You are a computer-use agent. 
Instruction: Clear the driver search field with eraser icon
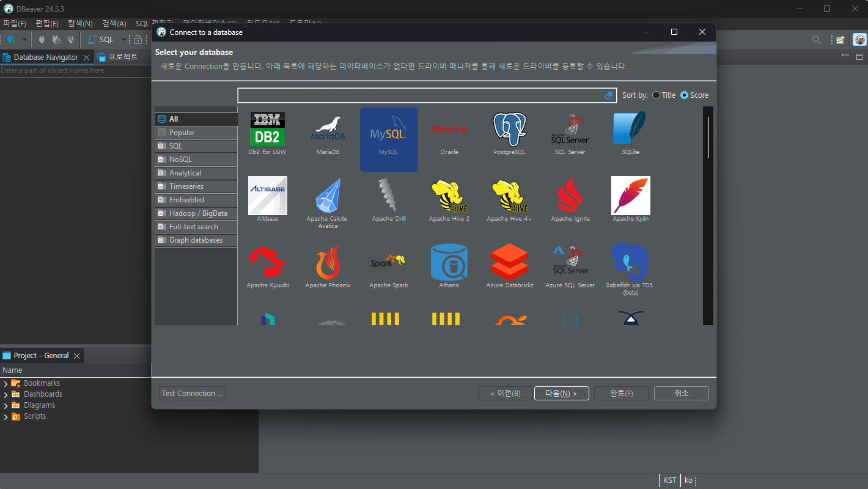[x=609, y=95]
